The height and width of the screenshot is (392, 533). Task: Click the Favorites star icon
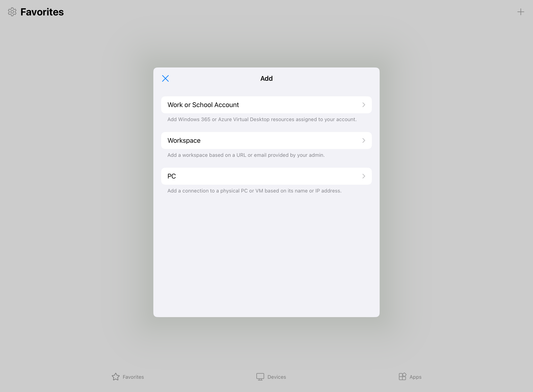click(x=115, y=377)
